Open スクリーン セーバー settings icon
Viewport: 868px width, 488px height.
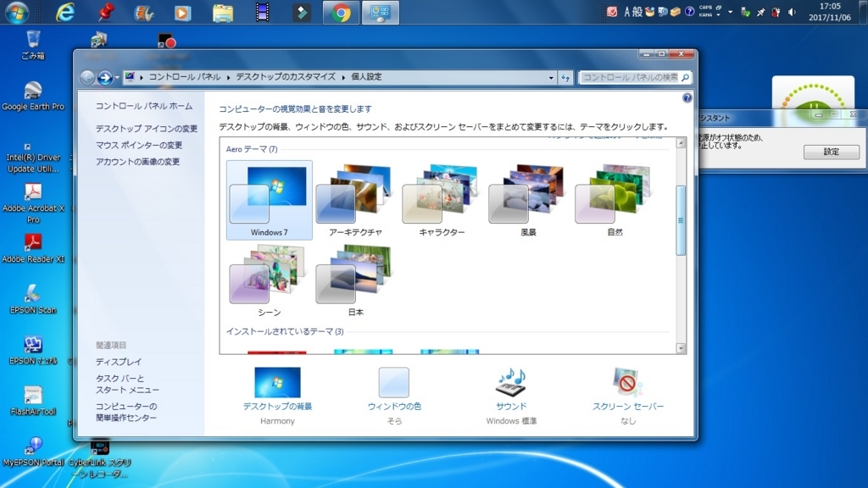pyautogui.click(x=628, y=382)
